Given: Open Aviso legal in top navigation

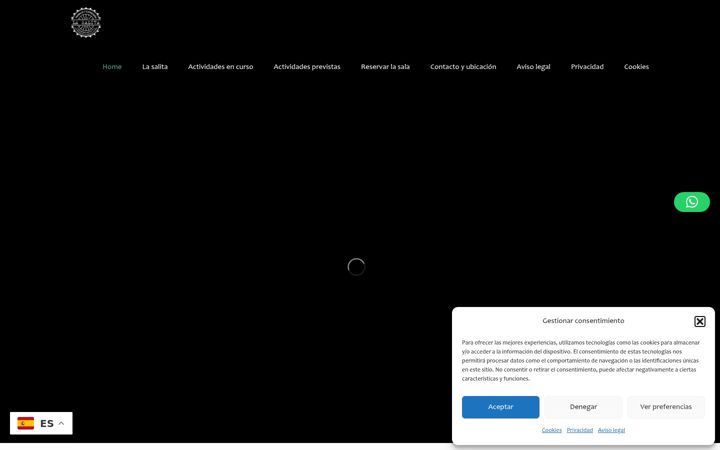Looking at the screenshot, I should pos(533,67).
